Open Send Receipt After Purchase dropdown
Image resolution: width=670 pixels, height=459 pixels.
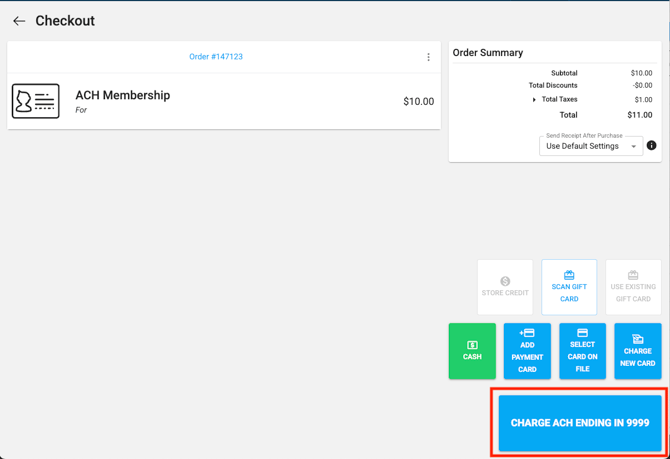click(591, 146)
